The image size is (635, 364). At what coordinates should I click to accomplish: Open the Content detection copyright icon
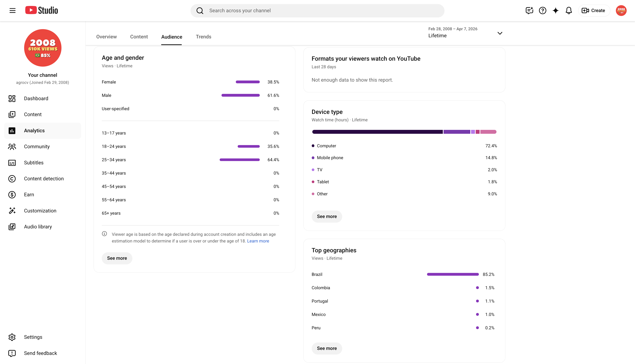point(12,178)
